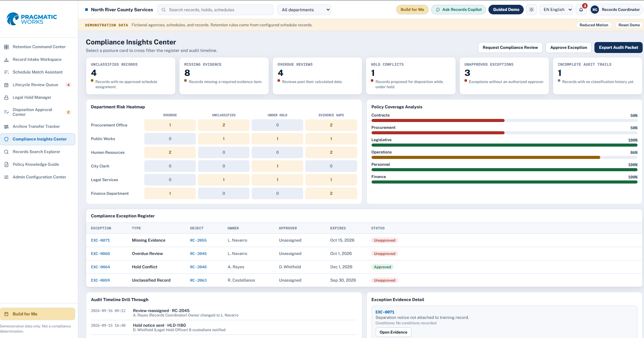Click Approve Exception button
644x338 pixels.
tap(568, 48)
